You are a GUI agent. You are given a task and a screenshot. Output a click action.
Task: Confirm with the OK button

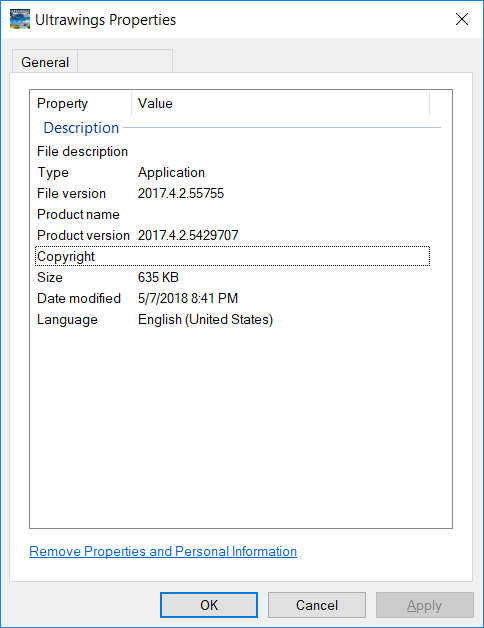[x=209, y=605]
